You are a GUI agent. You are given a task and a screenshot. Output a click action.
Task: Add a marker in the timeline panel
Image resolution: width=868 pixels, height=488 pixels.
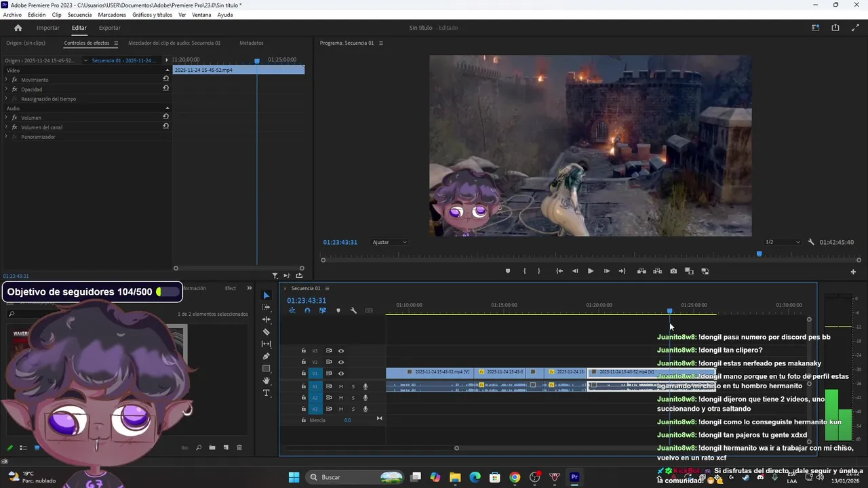(x=338, y=310)
